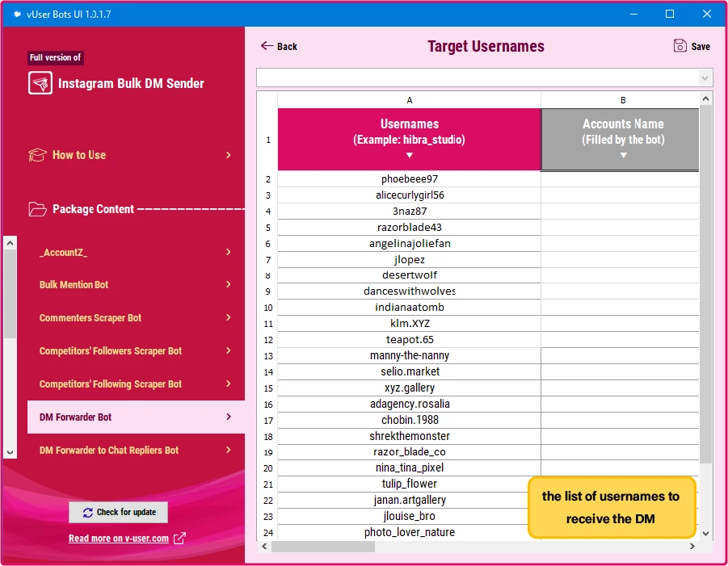Select the DM Forwarder Bot item
Viewport: 728px width, 566px height.
(136, 417)
